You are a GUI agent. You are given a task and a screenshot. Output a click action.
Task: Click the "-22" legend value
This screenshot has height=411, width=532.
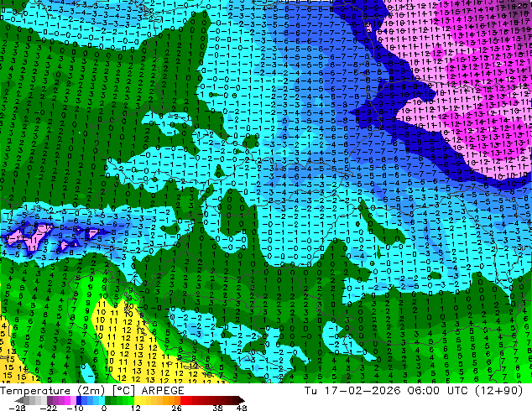pyautogui.click(x=48, y=408)
